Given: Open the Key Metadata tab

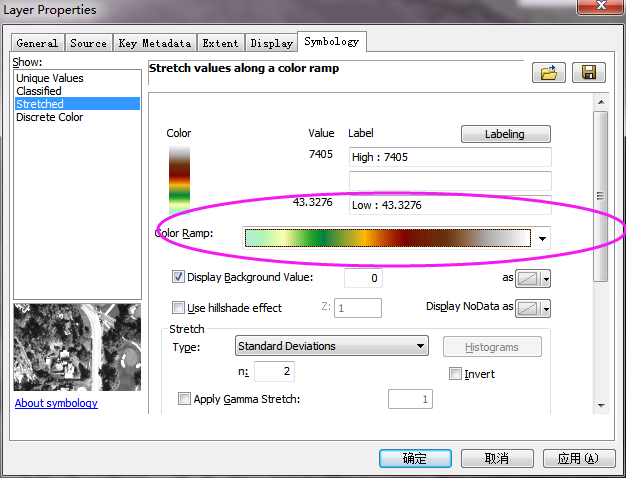Looking at the screenshot, I should tap(155, 43).
